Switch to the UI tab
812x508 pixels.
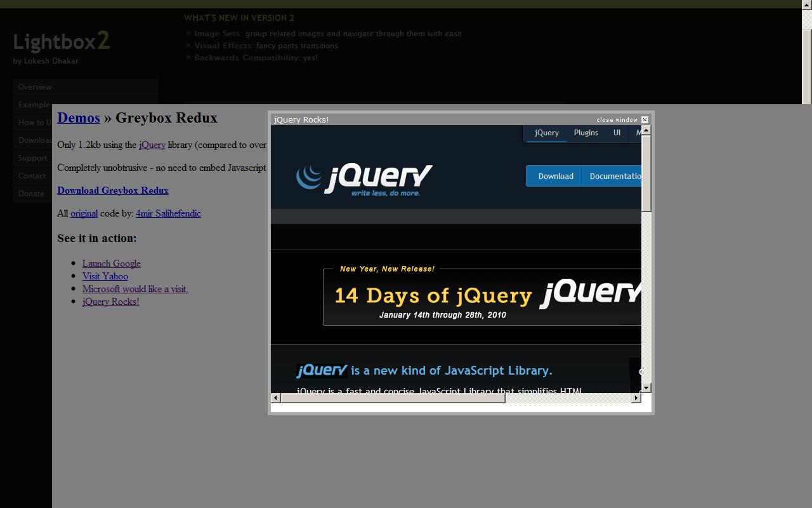click(617, 133)
